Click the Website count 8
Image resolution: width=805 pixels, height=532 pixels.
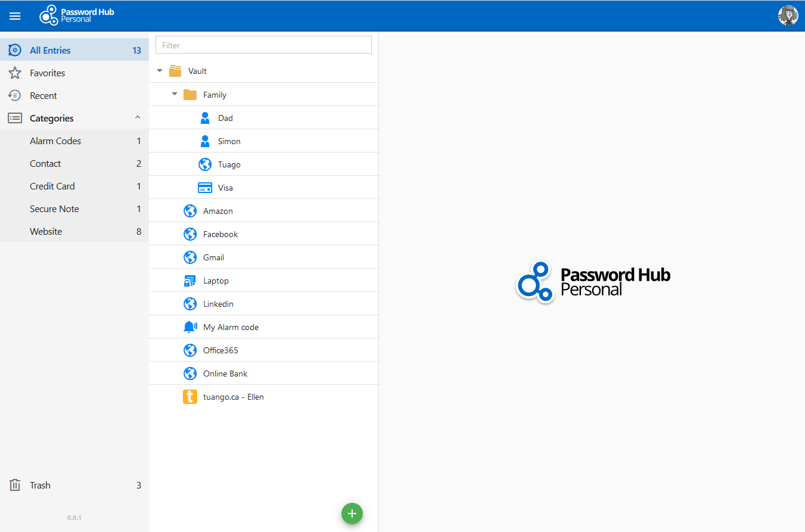tap(139, 232)
